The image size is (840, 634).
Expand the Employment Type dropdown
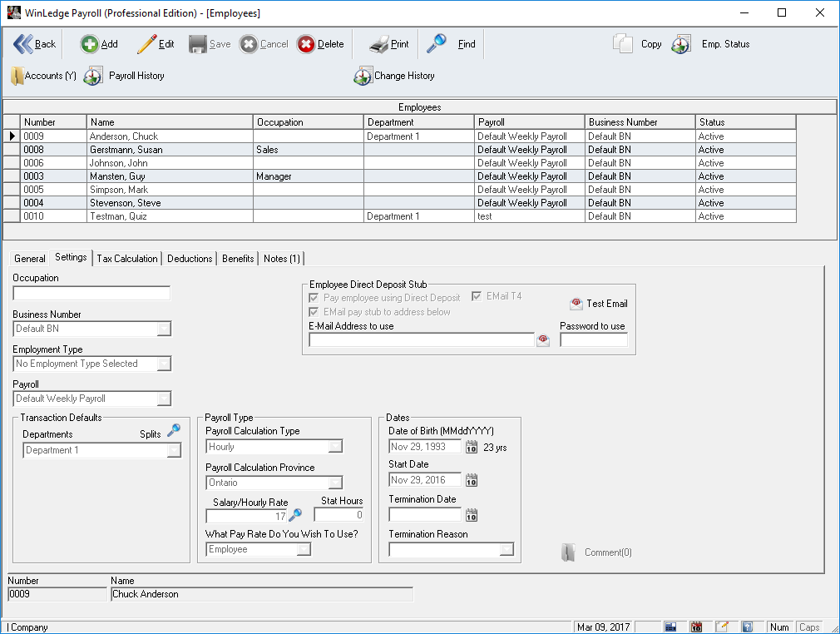tap(164, 364)
